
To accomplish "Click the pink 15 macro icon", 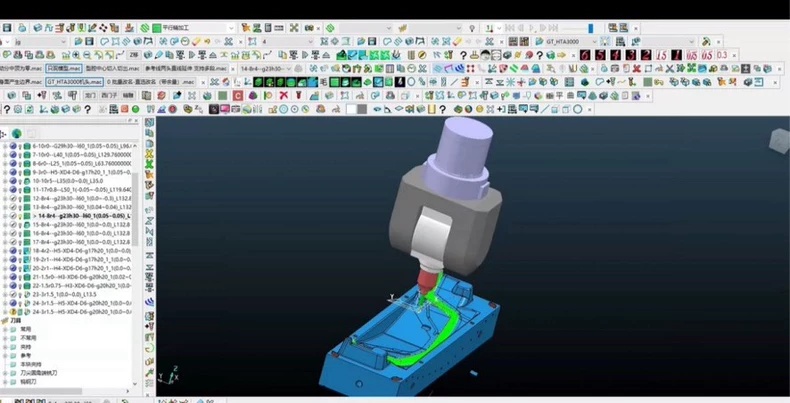I will pyautogui.click(x=661, y=55).
